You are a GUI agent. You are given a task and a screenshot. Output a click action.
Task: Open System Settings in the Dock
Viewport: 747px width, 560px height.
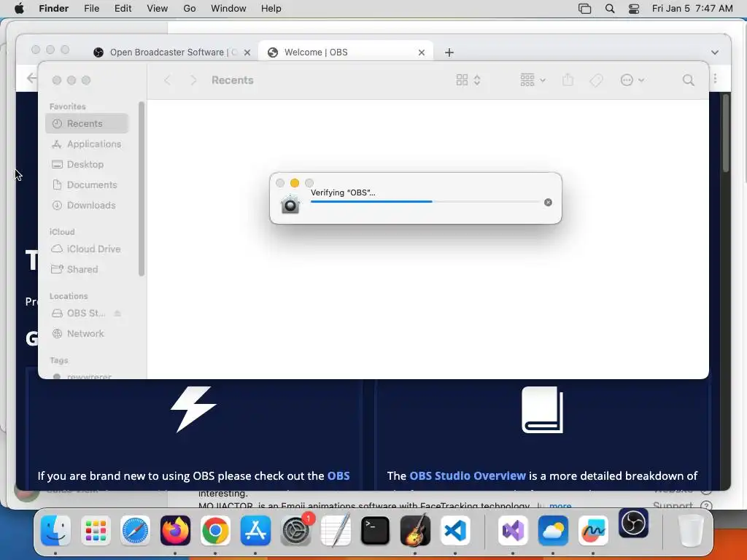[295, 531]
